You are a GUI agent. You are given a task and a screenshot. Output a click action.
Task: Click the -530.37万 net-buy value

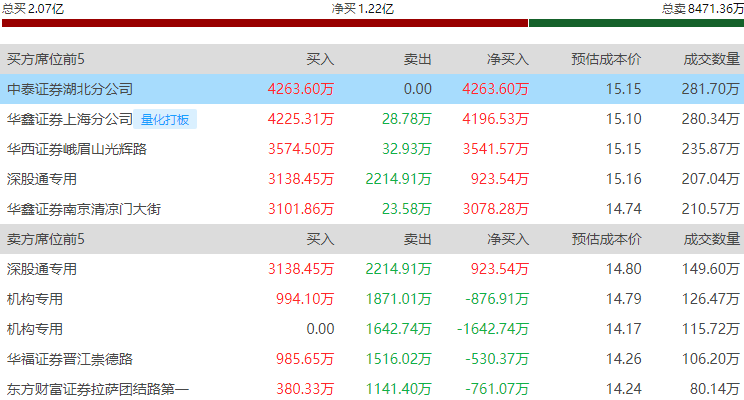pos(497,359)
